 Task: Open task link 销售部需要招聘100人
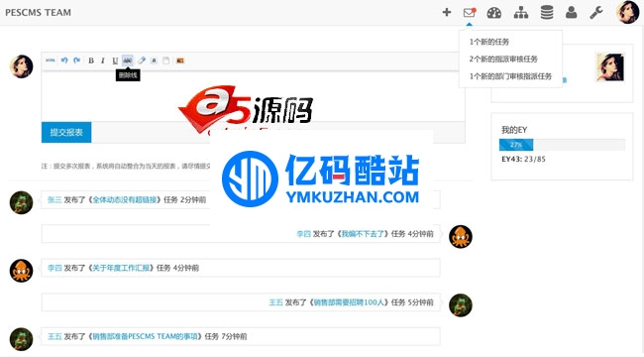tap(349, 302)
